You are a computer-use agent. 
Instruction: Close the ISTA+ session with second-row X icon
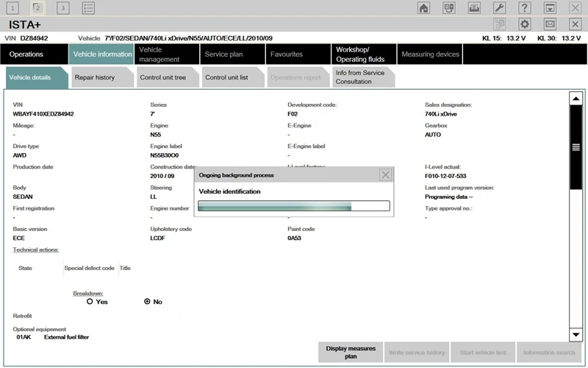pos(576,24)
